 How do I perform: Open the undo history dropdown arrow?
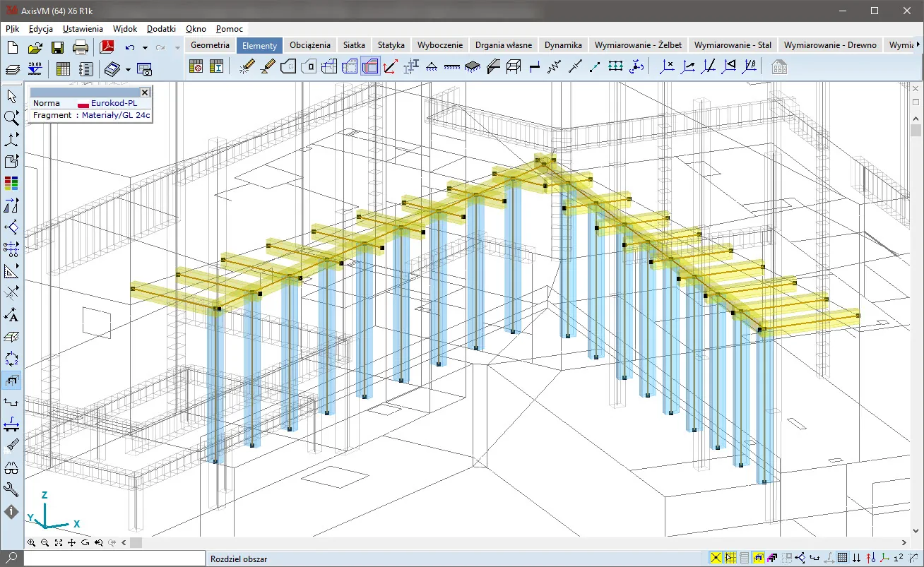tap(145, 48)
